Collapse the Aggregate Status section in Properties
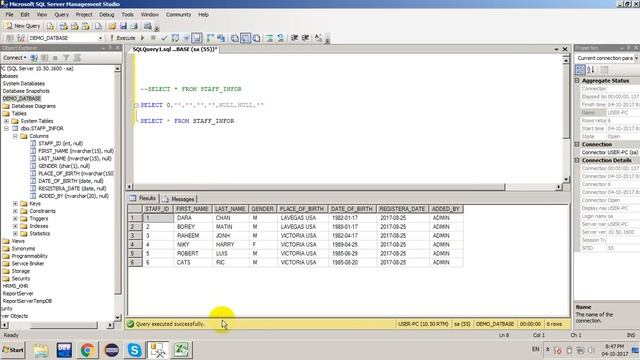Image resolution: width=640 pixels, height=360 pixels. 577,81
